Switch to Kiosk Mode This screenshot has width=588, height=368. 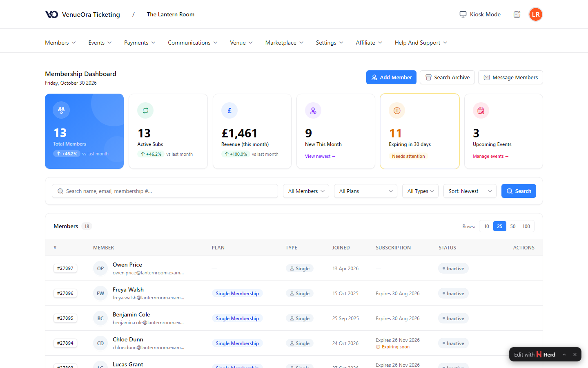[480, 14]
